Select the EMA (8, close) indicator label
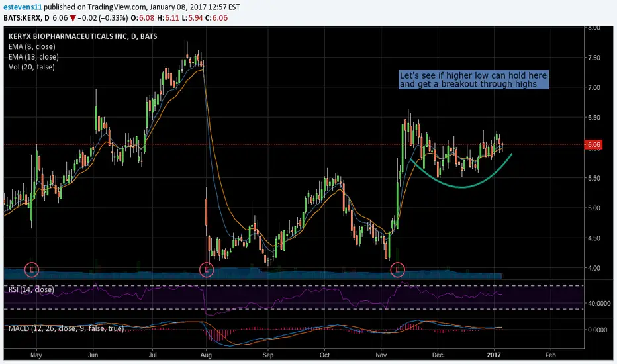The height and width of the screenshot is (364, 617). pyautogui.click(x=32, y=46)
